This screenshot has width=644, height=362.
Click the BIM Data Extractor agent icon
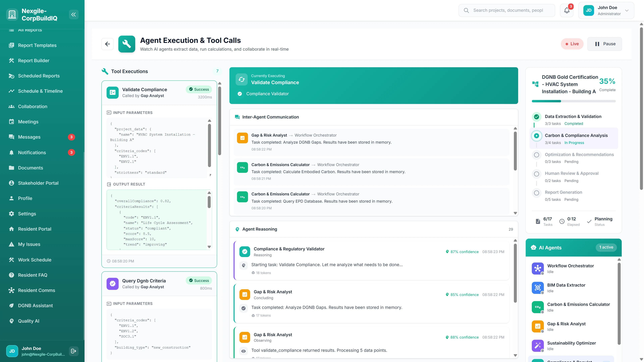pyautogui.click(x=538, y=288)
